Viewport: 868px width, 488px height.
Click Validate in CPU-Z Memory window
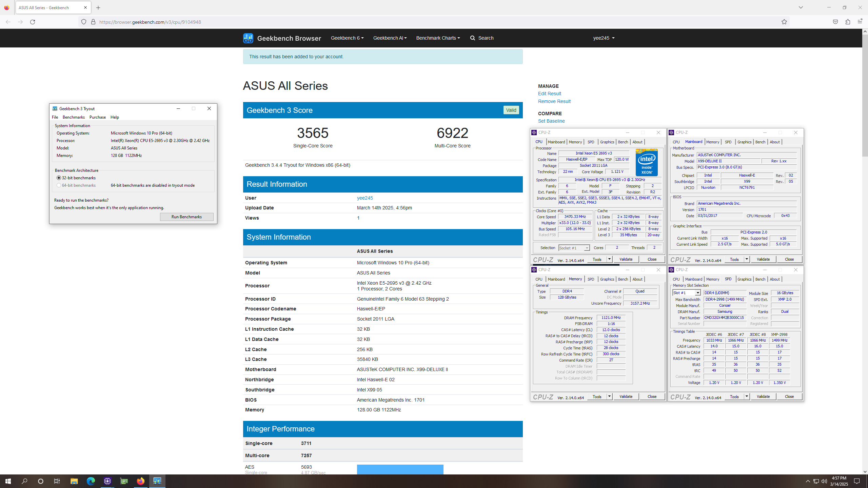coord(626,396)
